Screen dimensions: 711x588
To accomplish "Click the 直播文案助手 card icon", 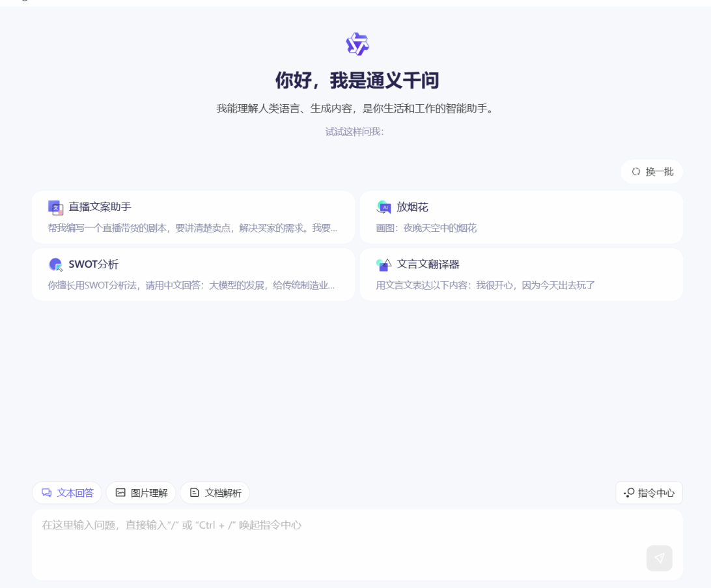I will [x=56, y=208].
